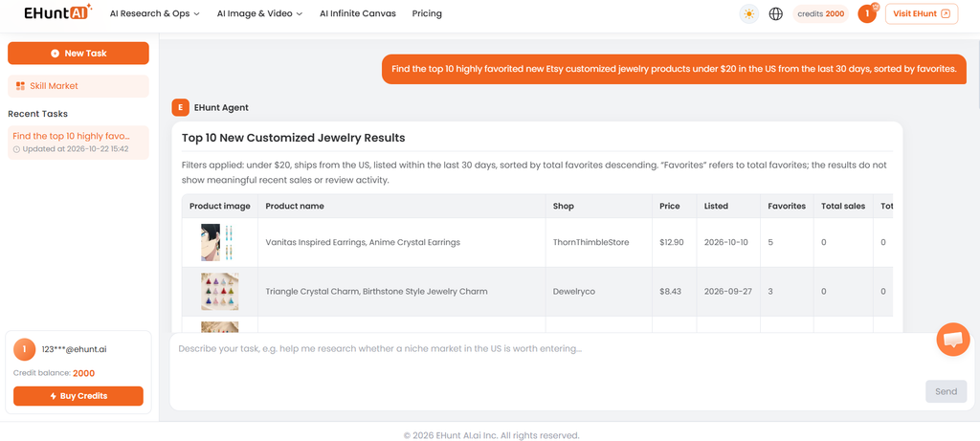Viewport: 980px width, 441px height.
Task: Click the footer copyright text
Action: [x=491, y=435]
